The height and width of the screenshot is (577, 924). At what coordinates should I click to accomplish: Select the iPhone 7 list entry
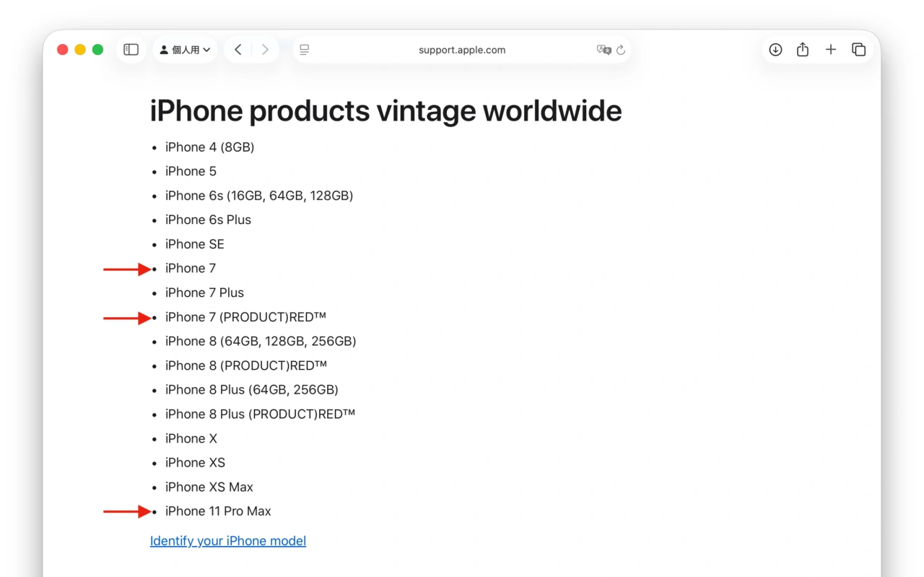coord(191,268)
